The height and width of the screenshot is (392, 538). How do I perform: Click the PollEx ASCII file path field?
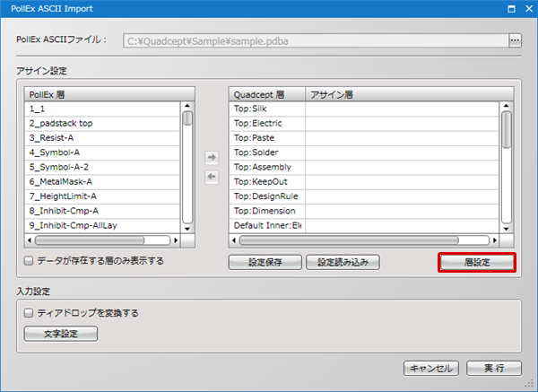pyautogui.click(x=316, y=41)
